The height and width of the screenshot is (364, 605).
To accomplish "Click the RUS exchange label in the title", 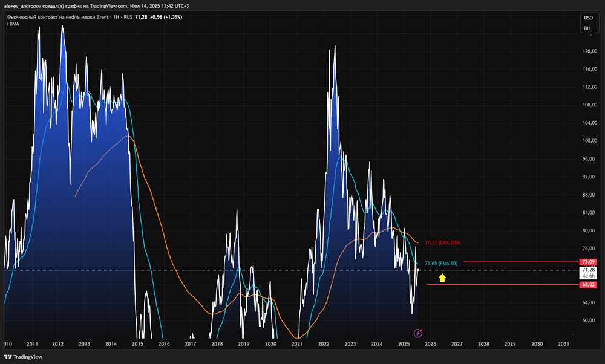I will click(x=128, y=17).
